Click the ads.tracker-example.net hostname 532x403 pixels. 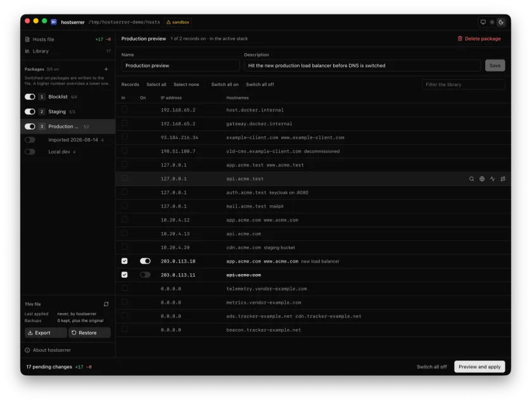tap(259, 316)
